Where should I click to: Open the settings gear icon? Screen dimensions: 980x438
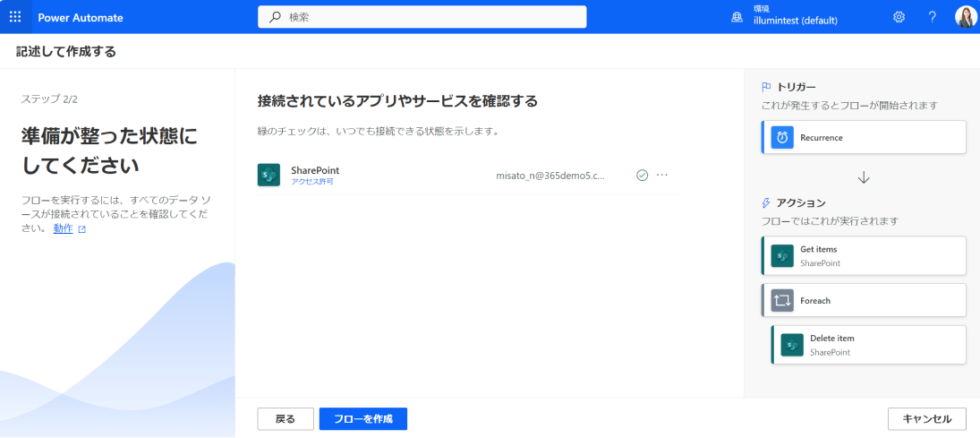899,17
